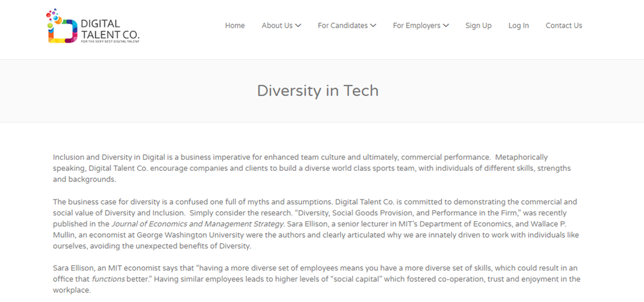
Task: Click the paragraph starting 'Inclusion and Diversity in Digital'
Action: pyautogui.click(x=312, y=168)
